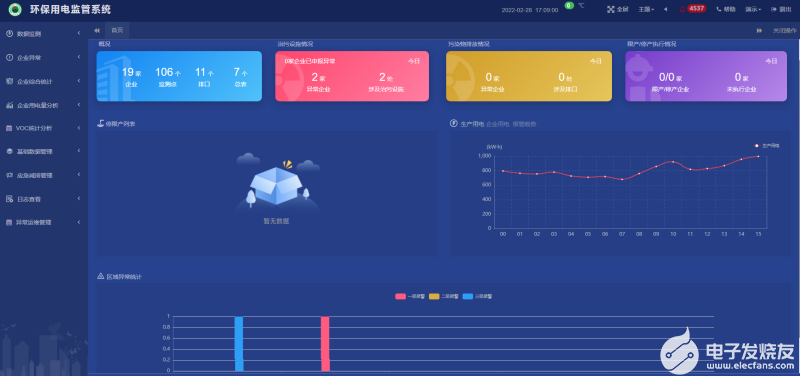Toggle 三级报警 legend series
Image resolution: width=800 pixels, height=376 pixels.
[x=478, y=296]
